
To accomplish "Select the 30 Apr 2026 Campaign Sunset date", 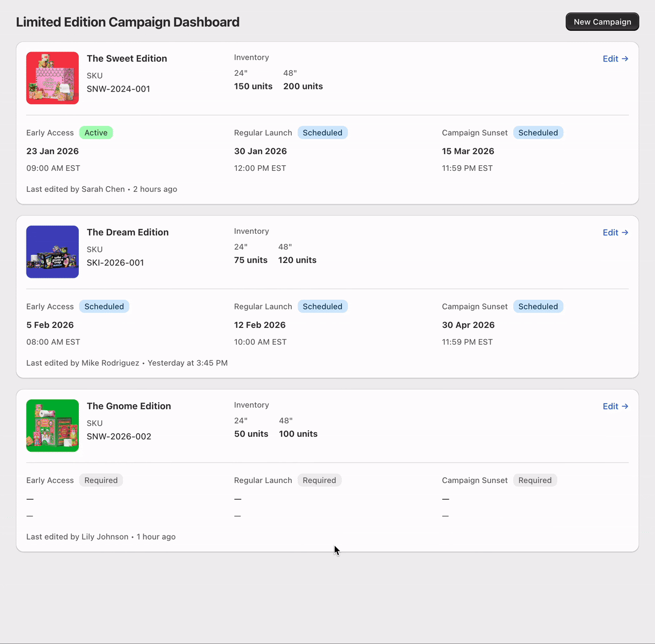I will click(x=468, y=325).
